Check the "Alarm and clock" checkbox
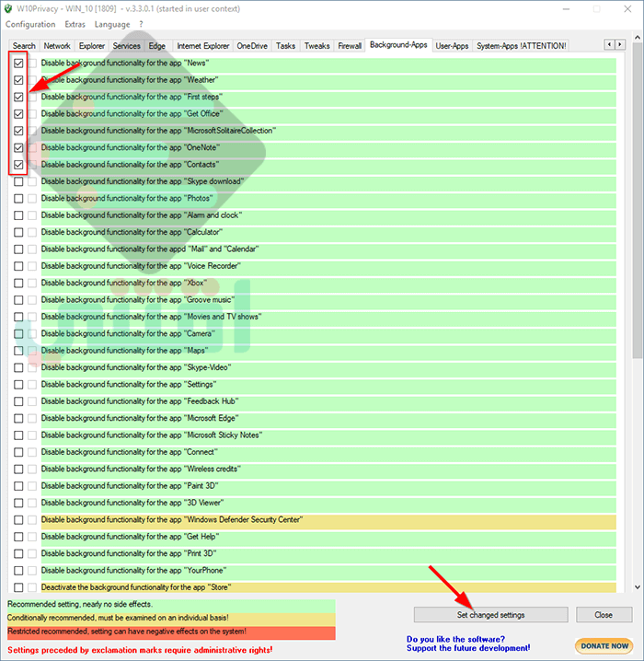 pos(18,215)
